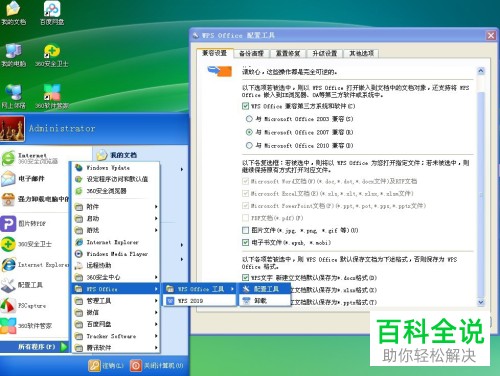Switch to the 重置修复 tab
This screenshot has height=376, width=500.
point(288,53)
